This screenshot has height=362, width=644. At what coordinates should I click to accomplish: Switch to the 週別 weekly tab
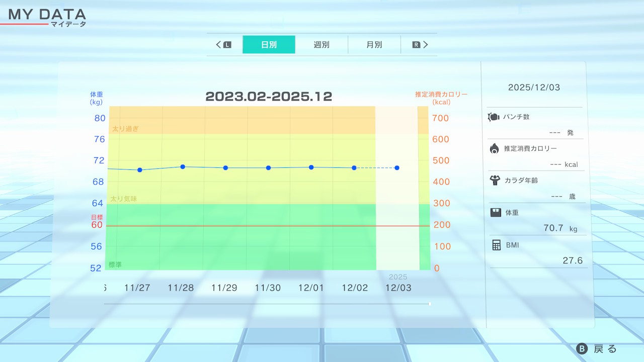[321, 45]
